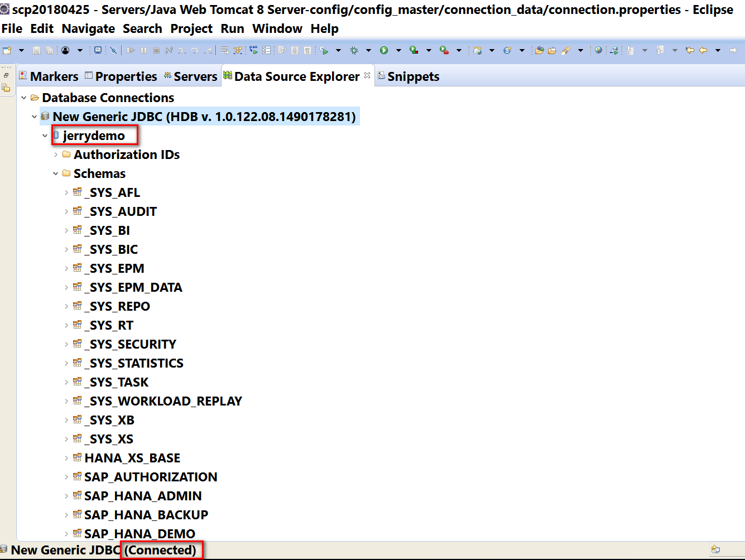Image resolution: width=745 pixels, height=560 pixels.
Task: Click the New wizard toolbar icon
Action: 7,50
